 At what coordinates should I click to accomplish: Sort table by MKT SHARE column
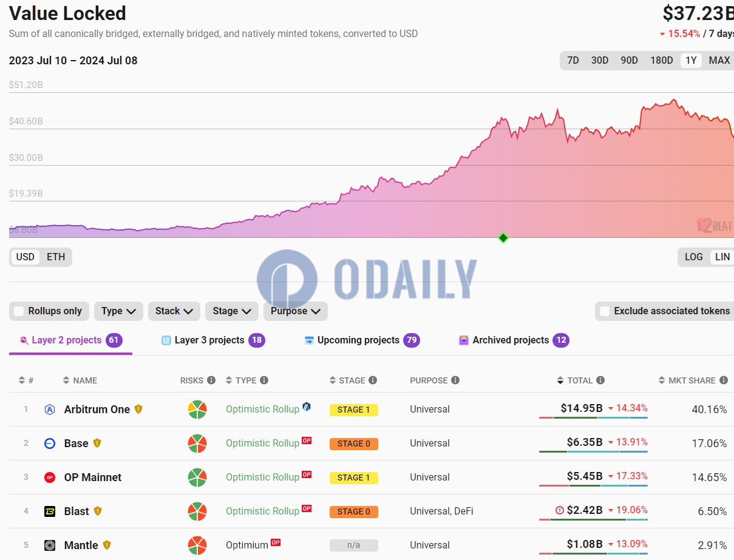(x=687, y=380)
